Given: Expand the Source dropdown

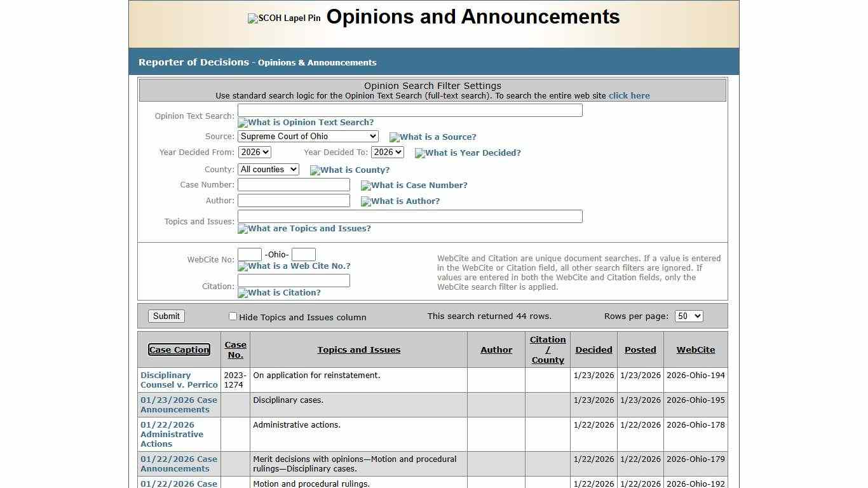Looking at the screenshot, I should [x=308, y=137].
